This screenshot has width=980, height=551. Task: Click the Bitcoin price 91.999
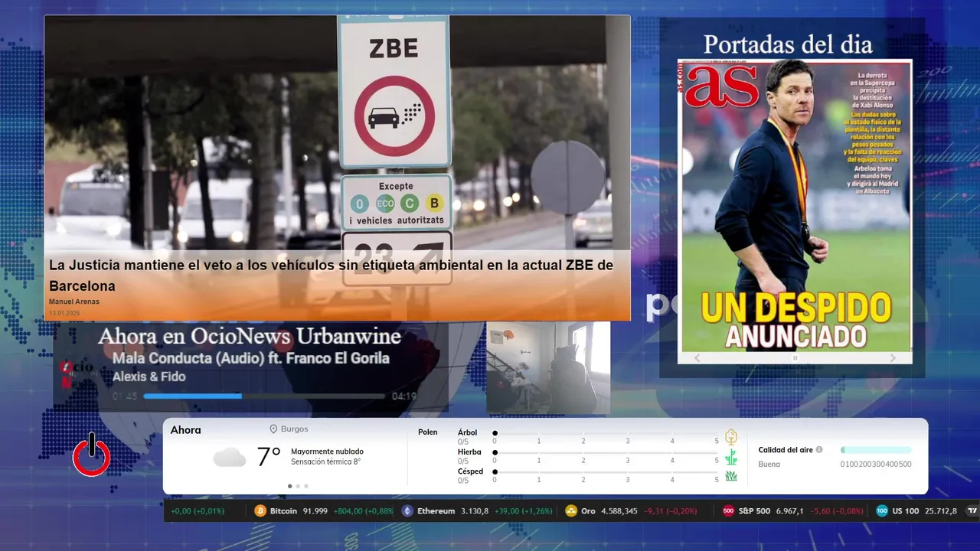[x=315, y=511]
